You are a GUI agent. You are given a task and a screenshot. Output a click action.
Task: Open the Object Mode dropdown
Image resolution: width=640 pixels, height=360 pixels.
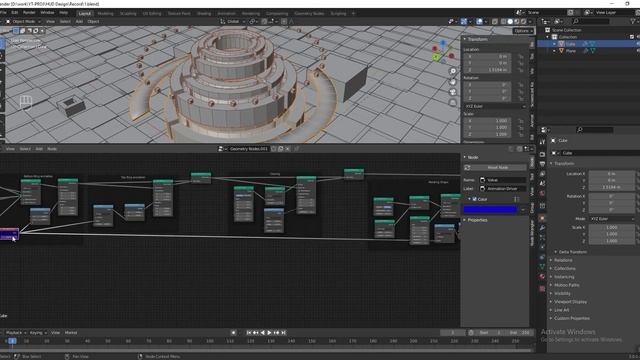(x=23, y=21)
